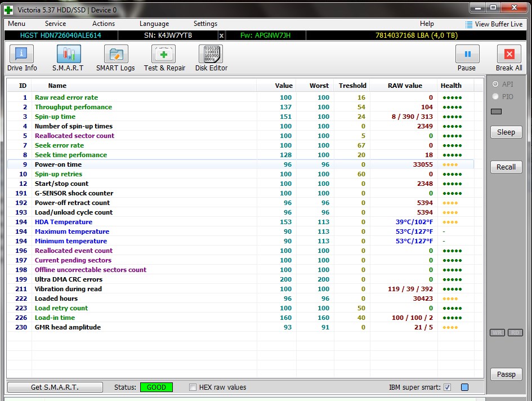Viewport: 532px width, 401px height.
Task: Select the Maximum temperature row
Action: [x=240, y=231]
